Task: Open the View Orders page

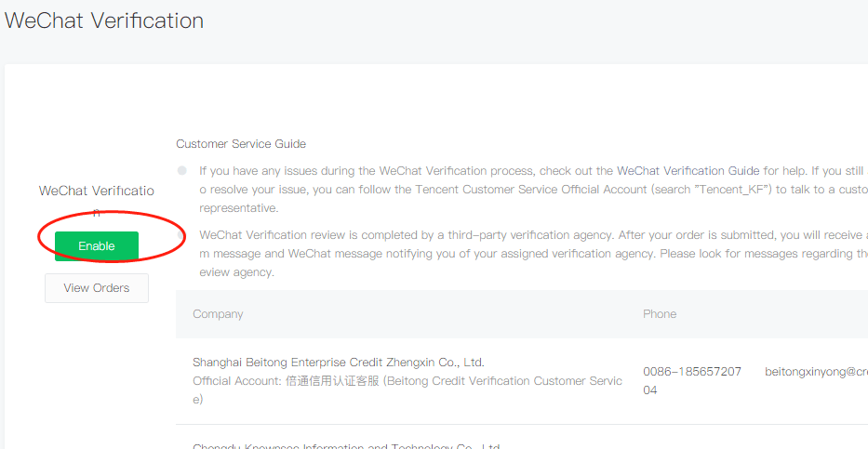Action: click(97, 288)
